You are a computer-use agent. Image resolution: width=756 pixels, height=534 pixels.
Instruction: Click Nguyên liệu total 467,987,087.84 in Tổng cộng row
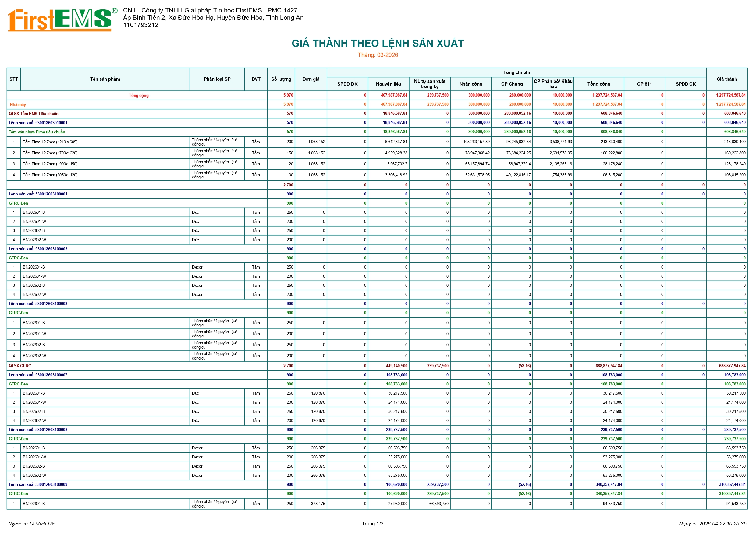394,95
